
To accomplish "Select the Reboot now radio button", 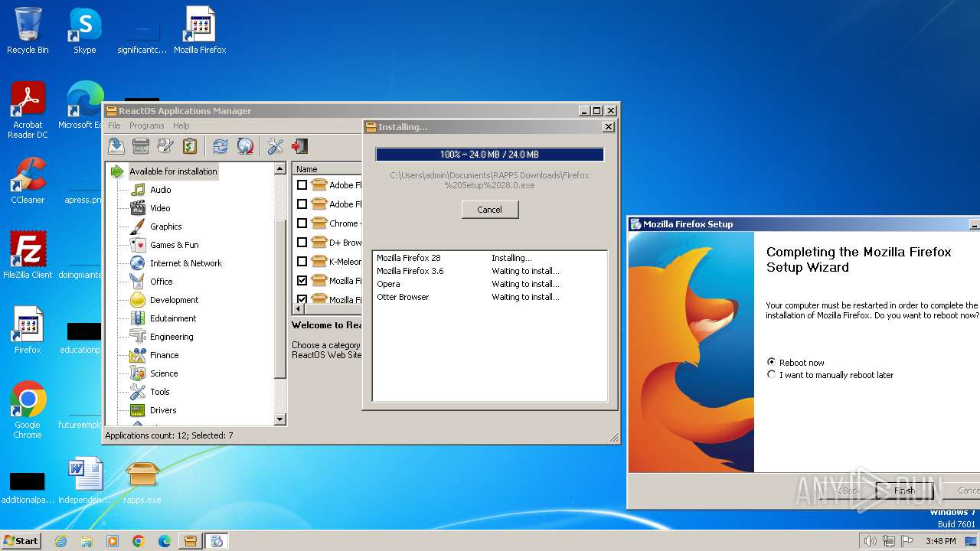I will pos(771,362).
